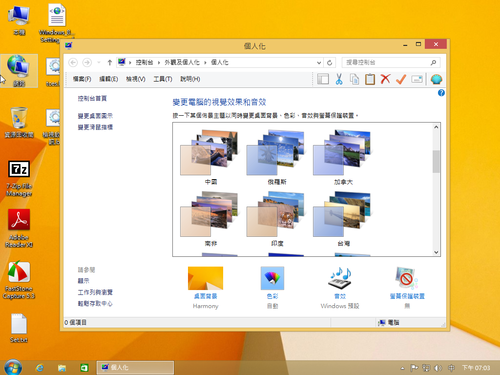This screenshot has width=500, height=375.
Task: Click the search magnifier icon
Action: 433,62
